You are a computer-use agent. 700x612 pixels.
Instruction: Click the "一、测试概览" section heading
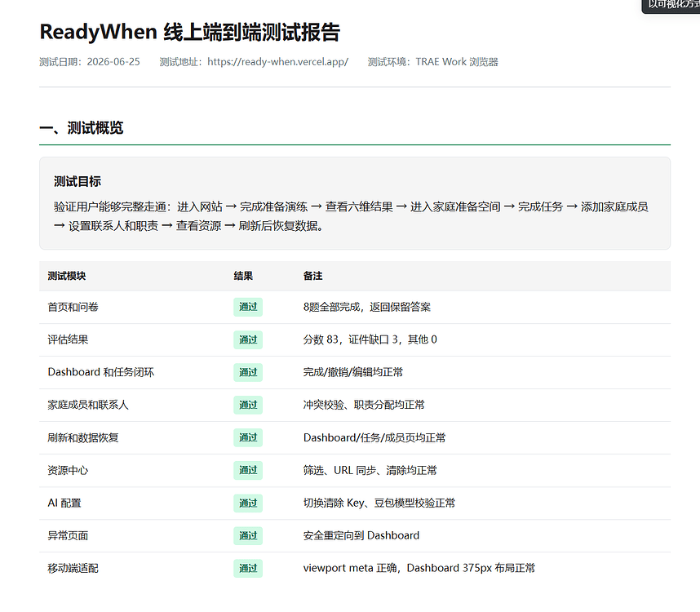click(82, 127)
